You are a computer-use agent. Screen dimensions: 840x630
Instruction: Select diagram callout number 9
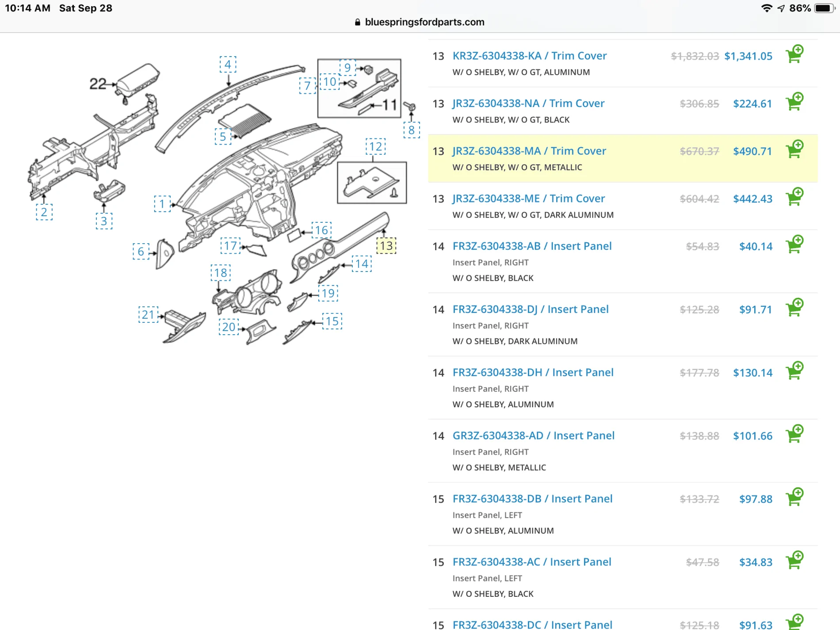(x=347, y=67)
